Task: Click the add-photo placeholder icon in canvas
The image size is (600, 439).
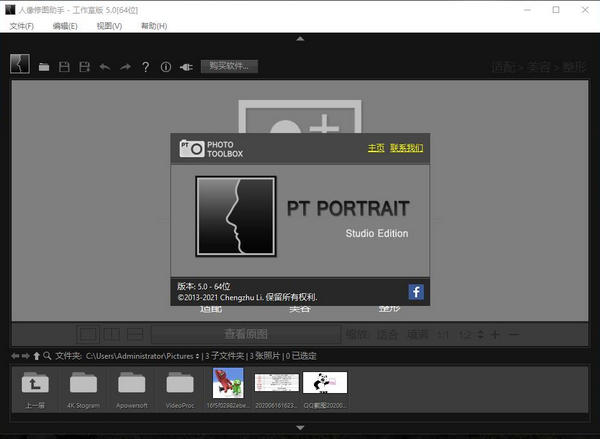Action: 300,117
